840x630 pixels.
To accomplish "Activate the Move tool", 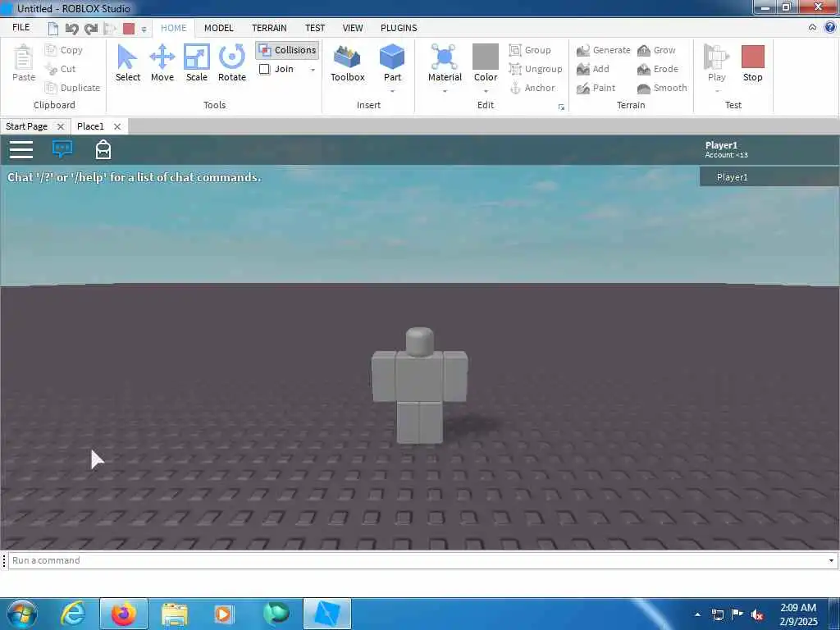I will pyautogui.click(x=162, y=62).
